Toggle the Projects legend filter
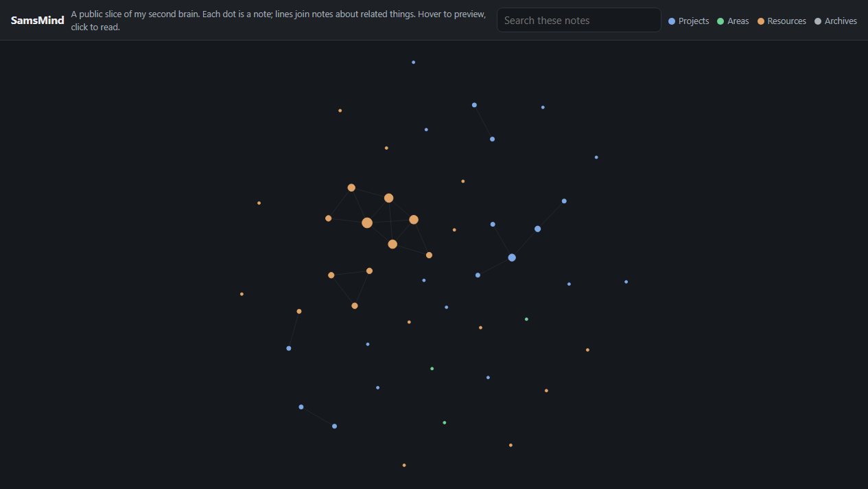 (689, 21)
